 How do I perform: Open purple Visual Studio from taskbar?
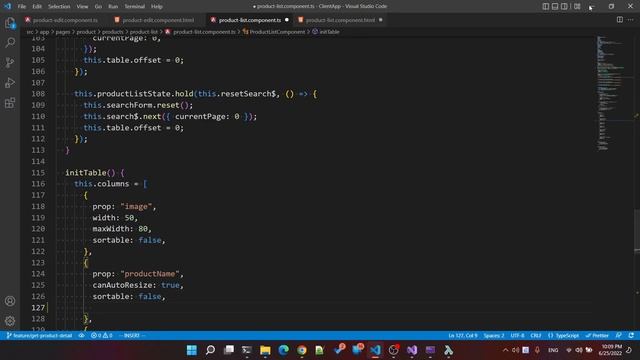(x=412, y=350)
